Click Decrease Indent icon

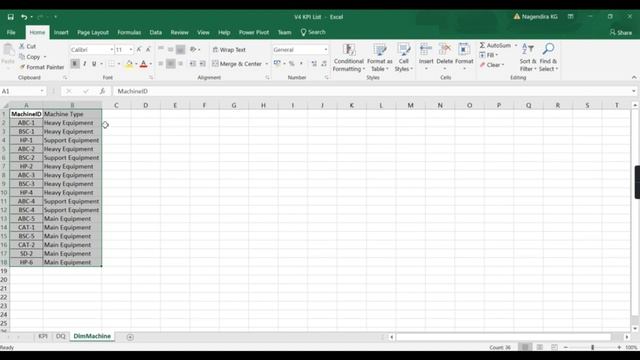193,64
